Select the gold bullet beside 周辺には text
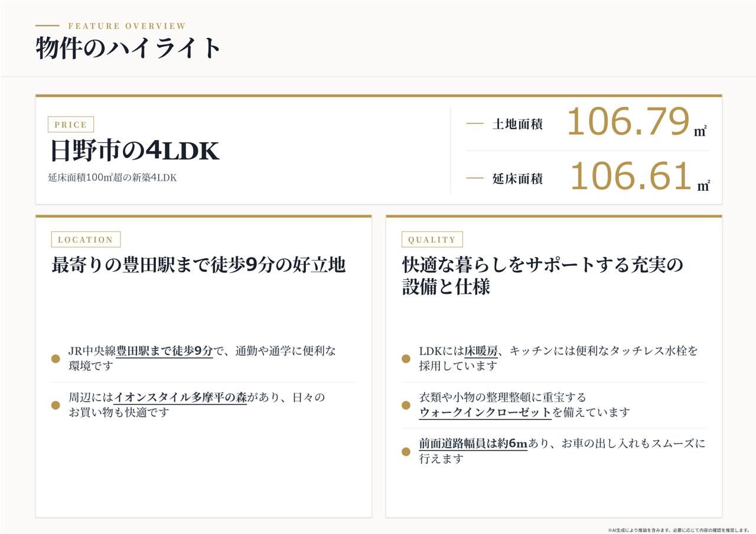 click(56, 405)
